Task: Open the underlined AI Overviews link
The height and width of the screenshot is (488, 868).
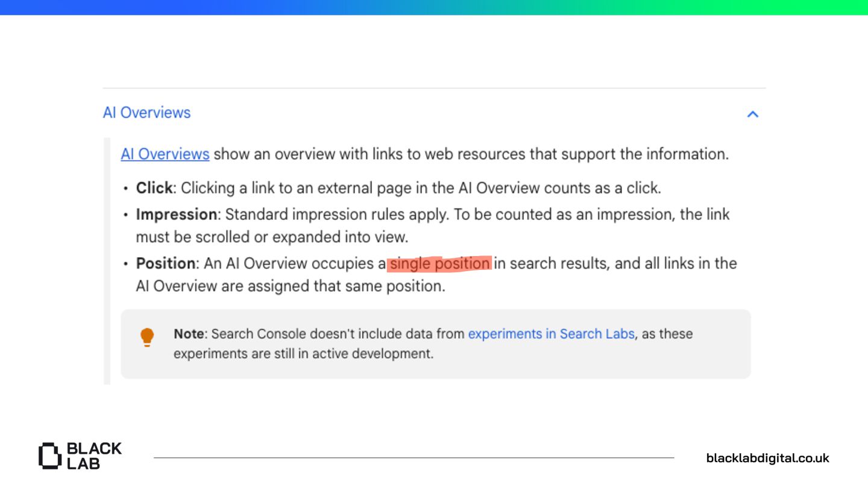Action: 165,154
